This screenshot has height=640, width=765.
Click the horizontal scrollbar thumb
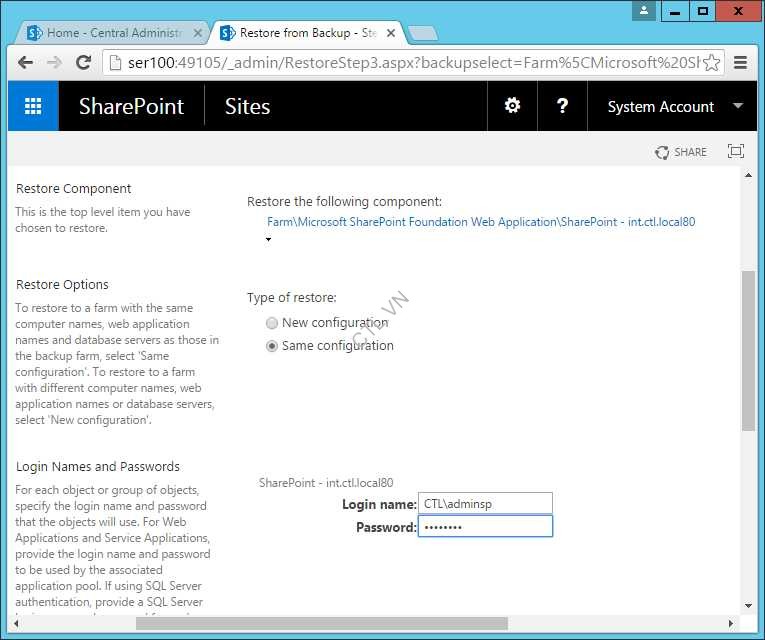click(321, 623)
